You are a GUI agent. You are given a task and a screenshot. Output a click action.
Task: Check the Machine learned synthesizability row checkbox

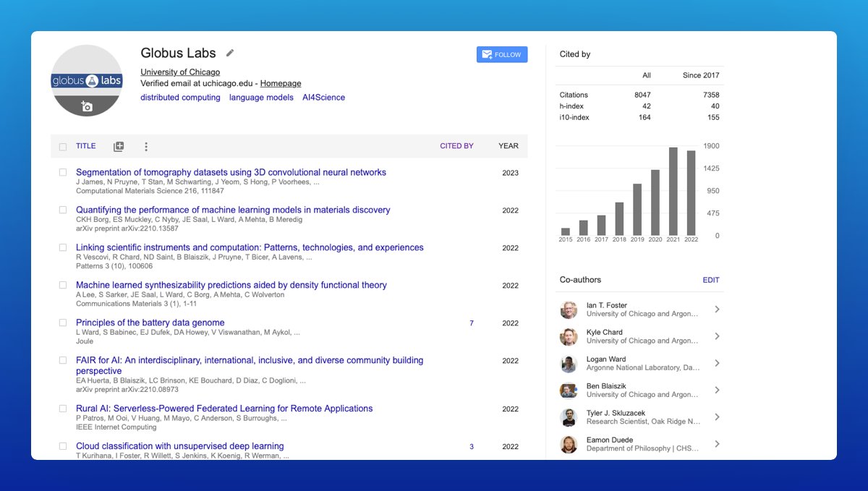click(x=63, y=285)
